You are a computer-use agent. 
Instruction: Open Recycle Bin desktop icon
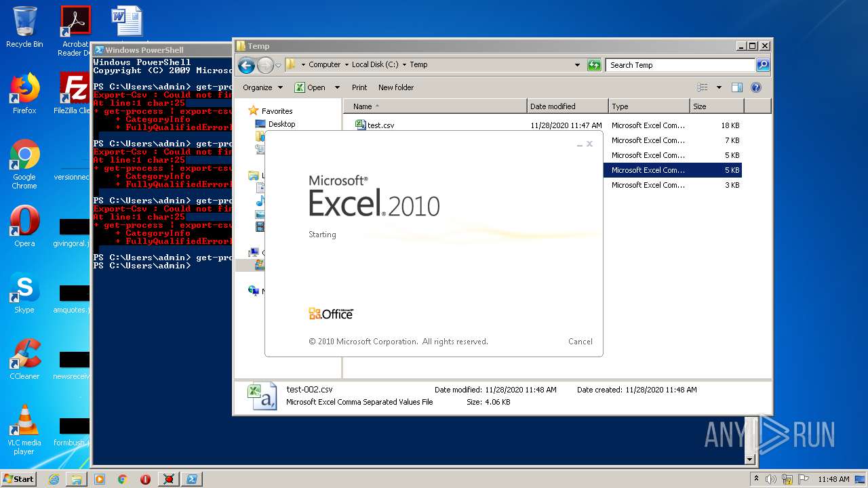click(24, 27)
